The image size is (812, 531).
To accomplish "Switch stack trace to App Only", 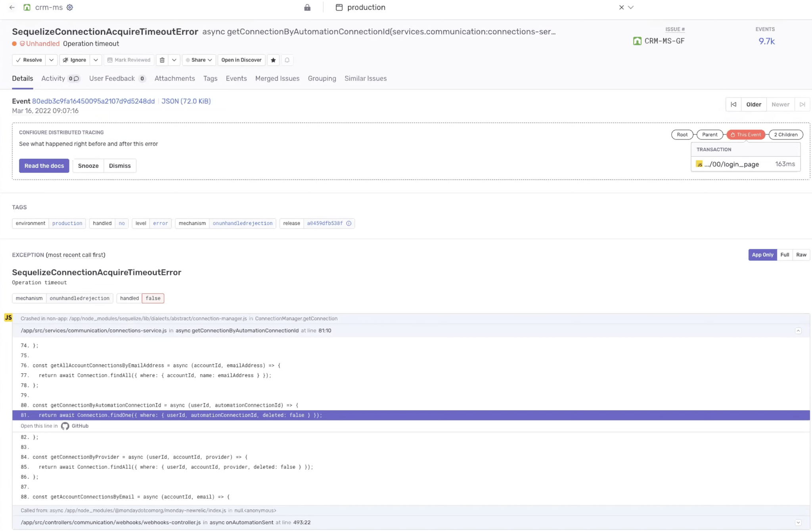I will (762, 255).
